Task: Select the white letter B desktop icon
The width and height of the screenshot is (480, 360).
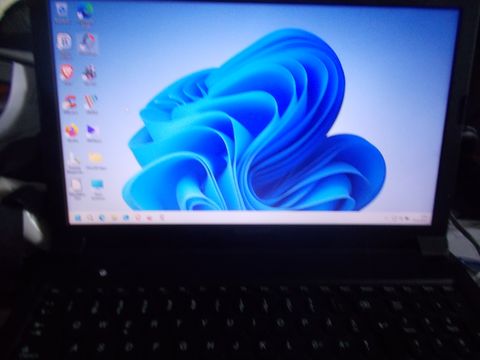Action: coord(65,43)
